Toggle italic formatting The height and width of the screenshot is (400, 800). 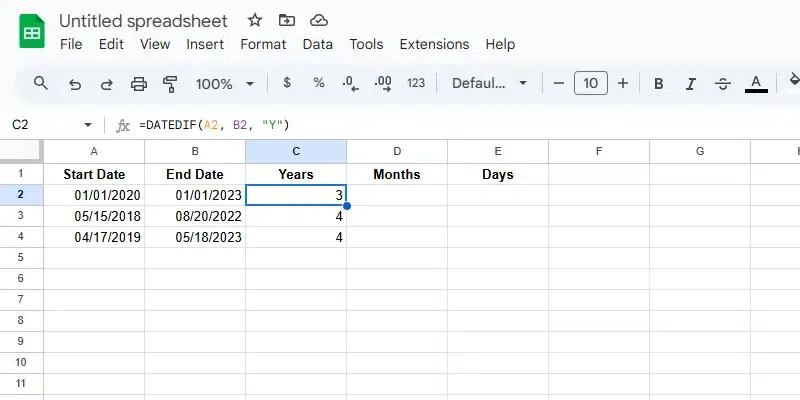click(x=691, y=84)
